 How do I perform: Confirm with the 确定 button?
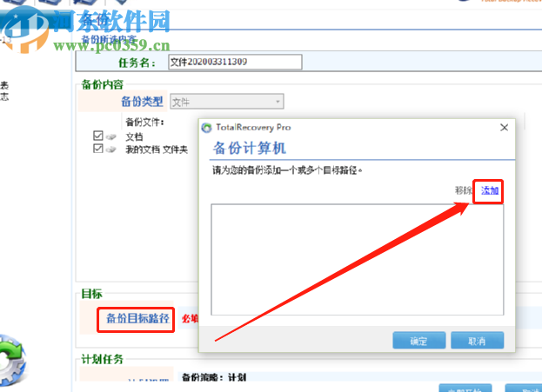pyautogui.click(x=419, y=341)
